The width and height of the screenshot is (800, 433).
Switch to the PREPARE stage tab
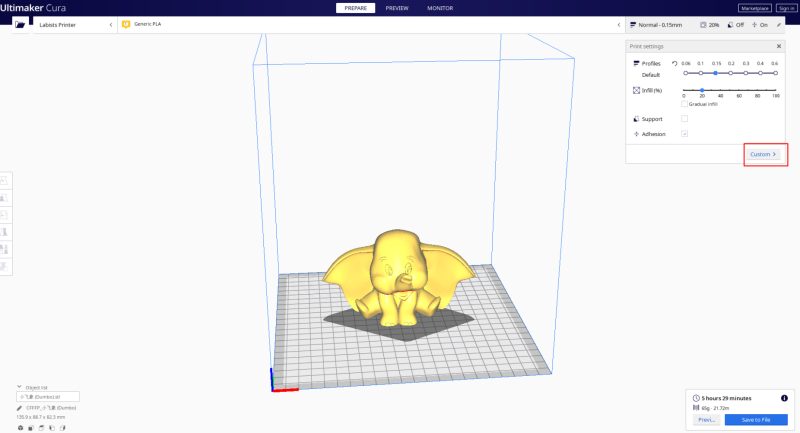point(356,8)
